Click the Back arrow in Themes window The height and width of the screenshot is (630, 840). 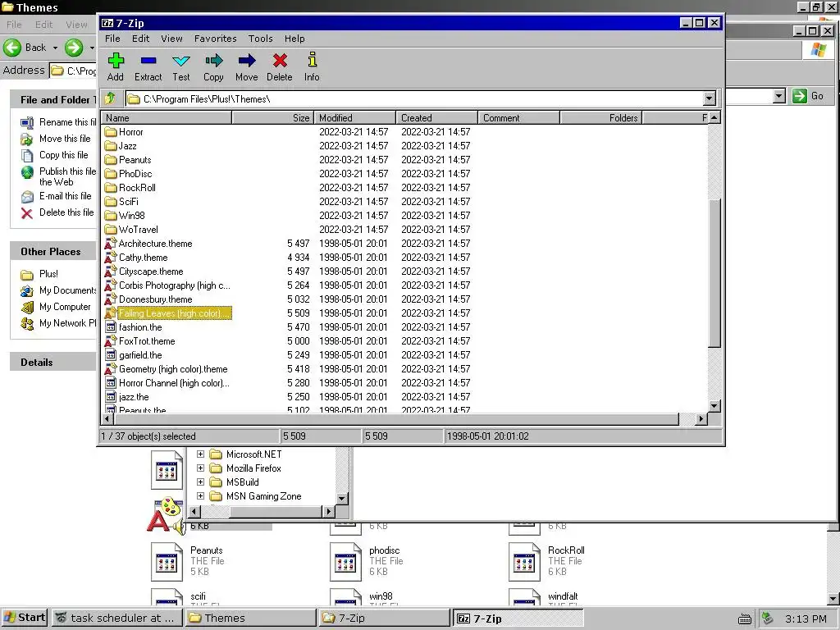12,47
